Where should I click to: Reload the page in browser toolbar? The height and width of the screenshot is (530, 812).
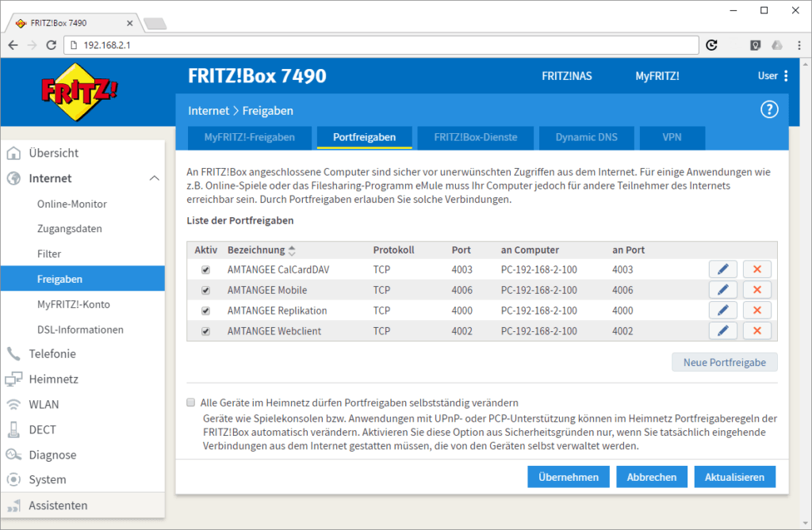[712, 45]
